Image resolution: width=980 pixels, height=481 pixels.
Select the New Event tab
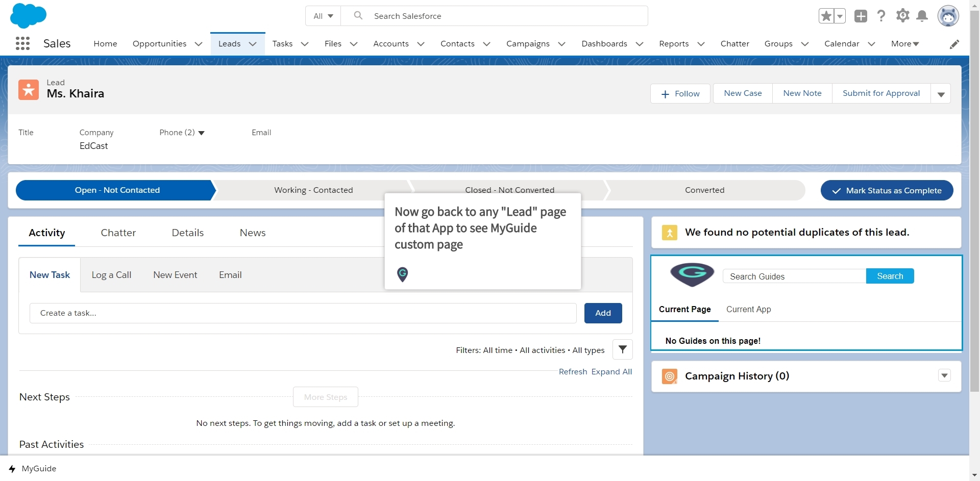175,275
